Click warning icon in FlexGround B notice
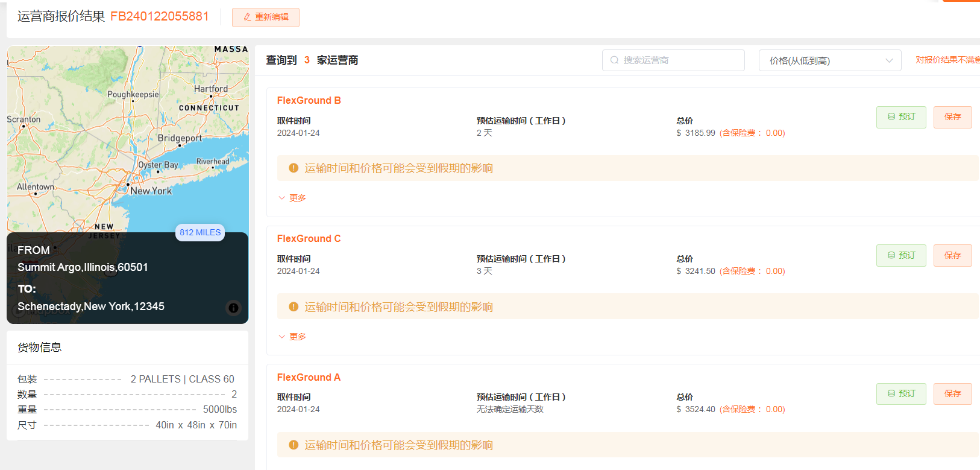Viewport: 980px width, 470px height. [294, 168]
